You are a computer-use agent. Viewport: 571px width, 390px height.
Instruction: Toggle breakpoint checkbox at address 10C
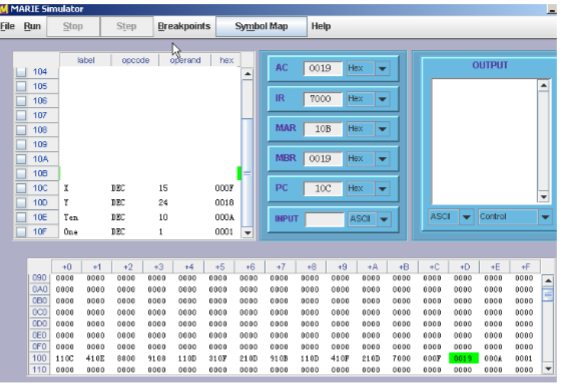(x=21, y=188)
